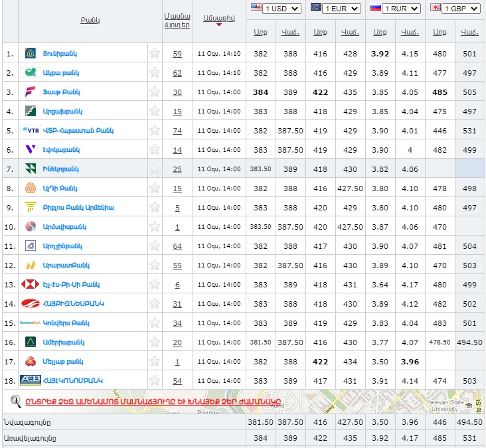
Task: Click the HSBC bank logo icon
Action: (x=30, y=284)
